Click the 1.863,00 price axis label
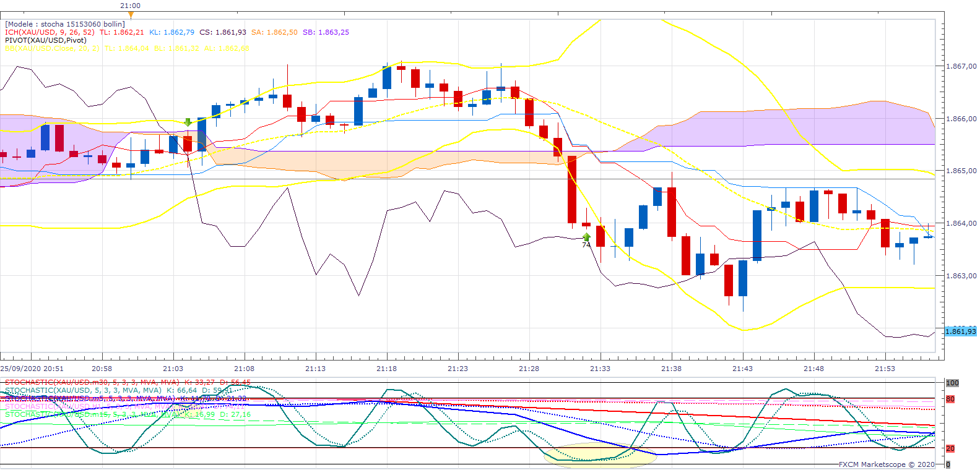 click(961, 276)
